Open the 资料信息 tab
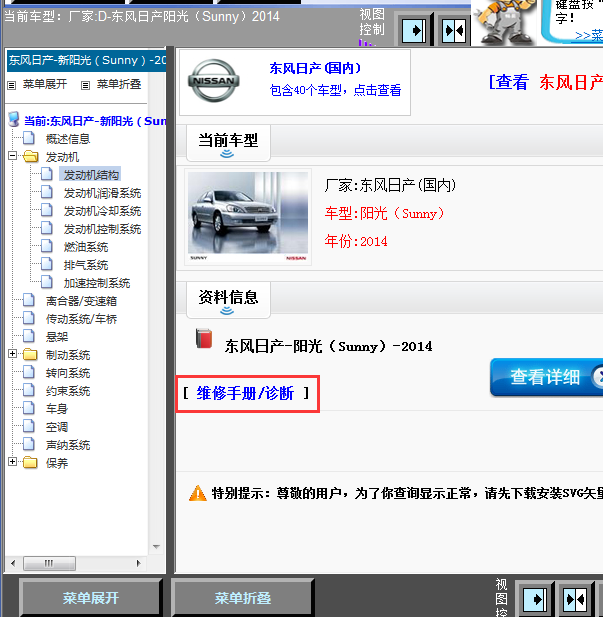603x617 pixels. coord(228,300)
